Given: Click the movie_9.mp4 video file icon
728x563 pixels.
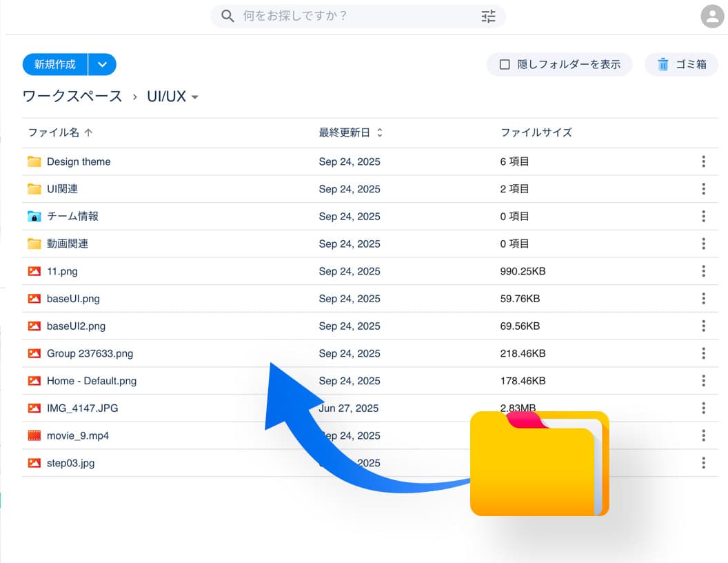Looking at the screenshot, I should coord(34,435).
